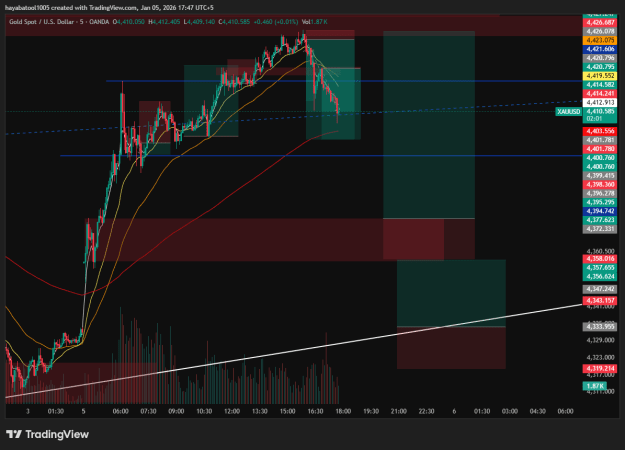Click the low value L4,409.140
The width and height of the screenshot is (625, 450).
pyautogui.click(x=199, y=22)
